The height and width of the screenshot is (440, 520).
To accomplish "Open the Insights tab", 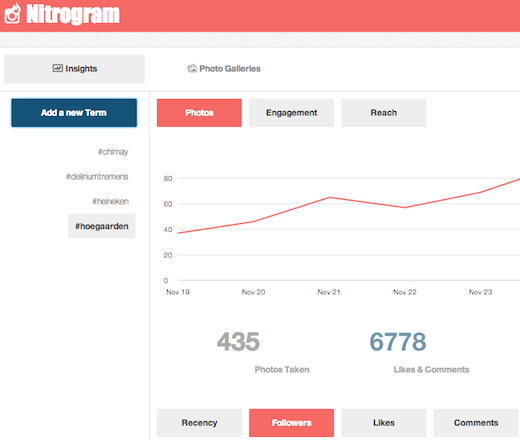I will pyautogui.click(x=74, y=69).
